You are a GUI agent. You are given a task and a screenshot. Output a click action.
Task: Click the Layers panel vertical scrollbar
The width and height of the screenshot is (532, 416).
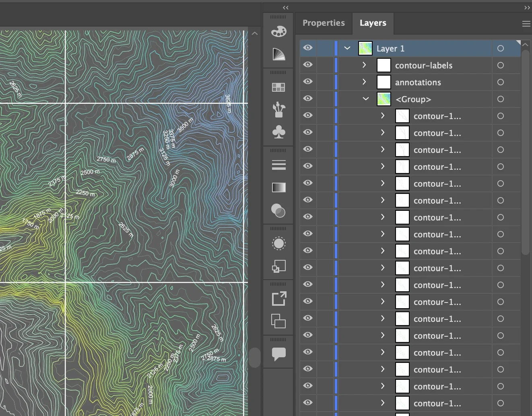(526, 152)
